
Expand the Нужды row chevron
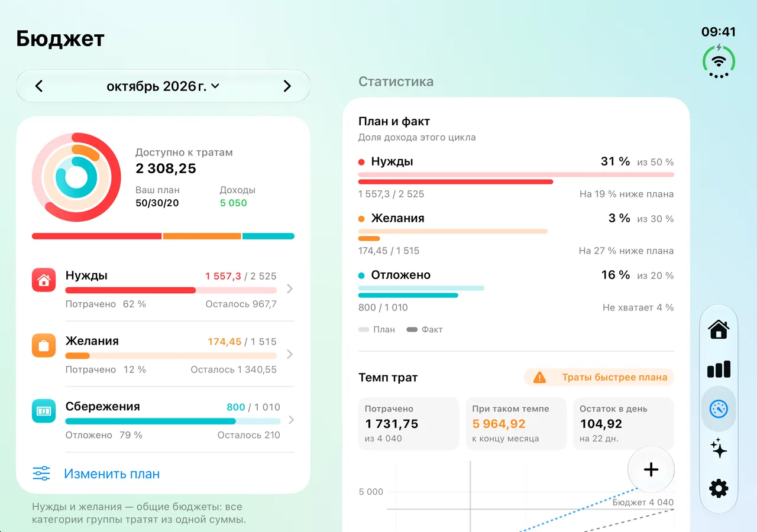pos(290,289)
